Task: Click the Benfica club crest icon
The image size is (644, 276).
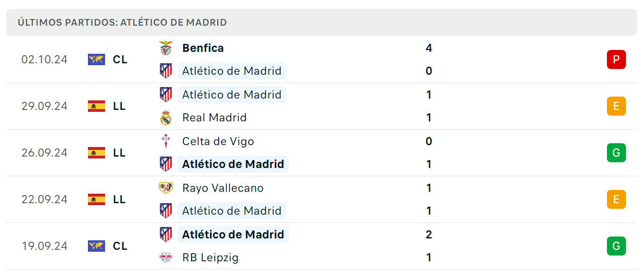Action: pyautogui.click(x=166, y=48)
